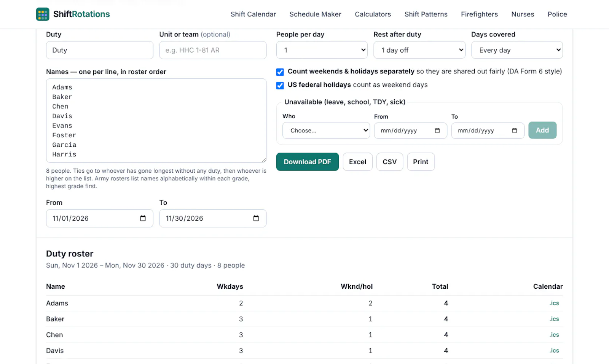Open Shift Patterns nav link
Screen dimensions: 609x364
(x=426, y=14)
